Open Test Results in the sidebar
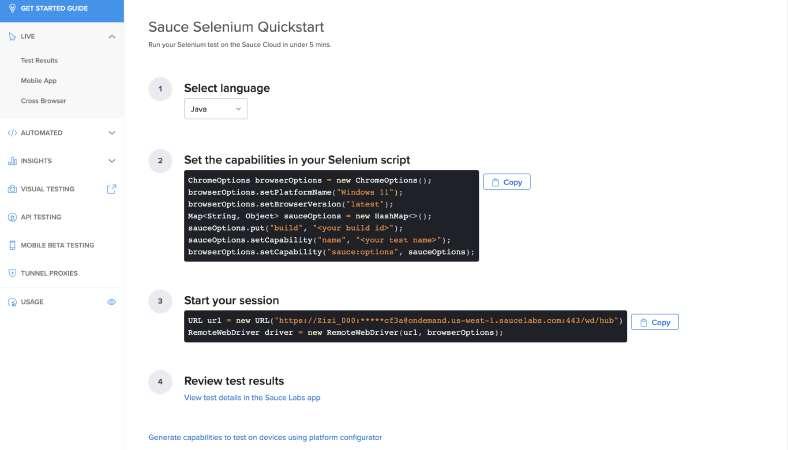 point(39,60)
